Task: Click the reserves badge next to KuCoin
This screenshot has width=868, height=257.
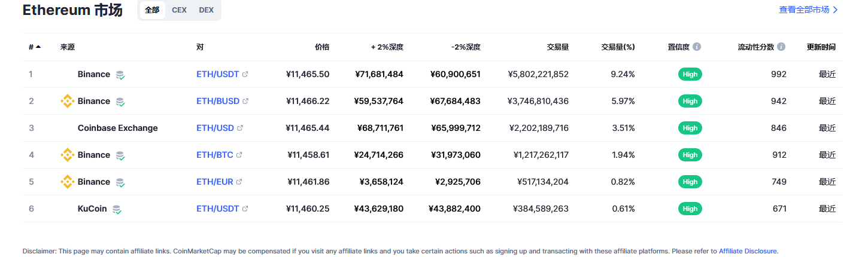Action: (x=117, y=209)
